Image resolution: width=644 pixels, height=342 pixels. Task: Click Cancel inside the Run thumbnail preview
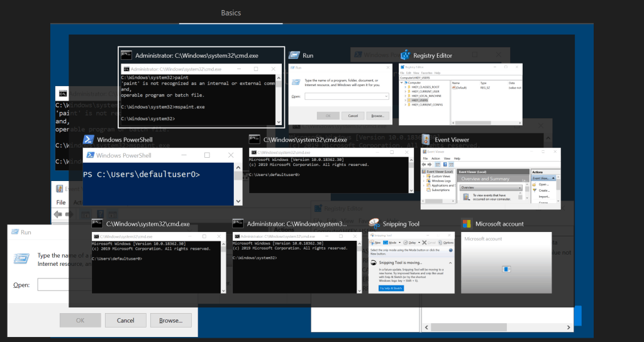(x=353, y=116)
